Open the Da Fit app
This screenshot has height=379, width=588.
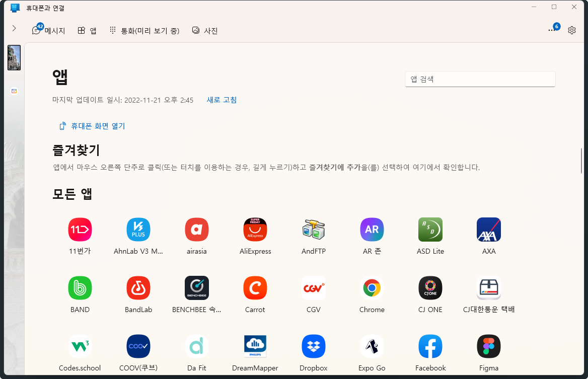point(196,346)
